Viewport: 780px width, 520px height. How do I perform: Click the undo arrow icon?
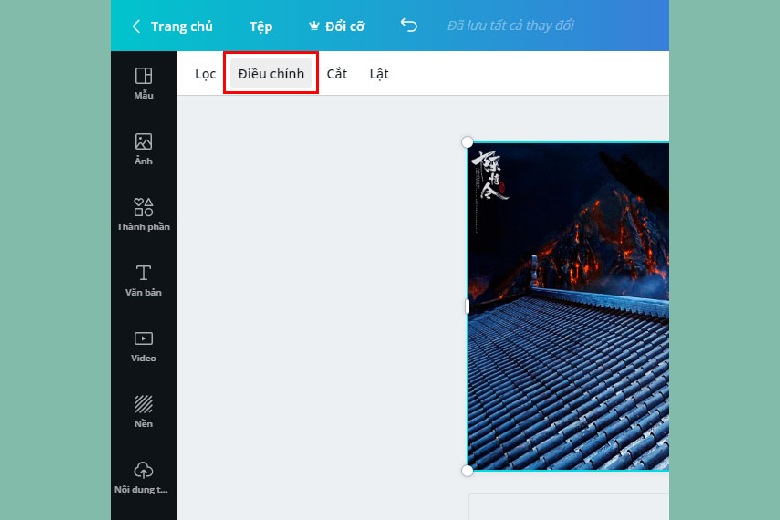tap(408, 25)
